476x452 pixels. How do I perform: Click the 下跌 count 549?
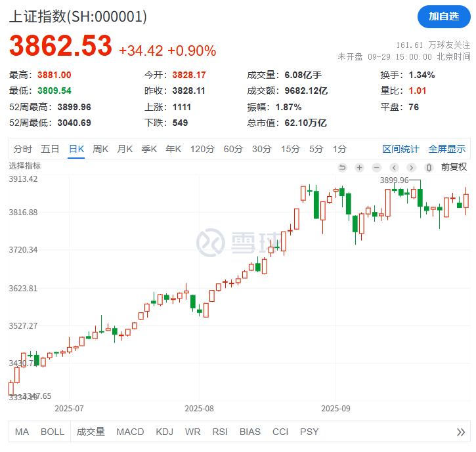coord(180,123)
